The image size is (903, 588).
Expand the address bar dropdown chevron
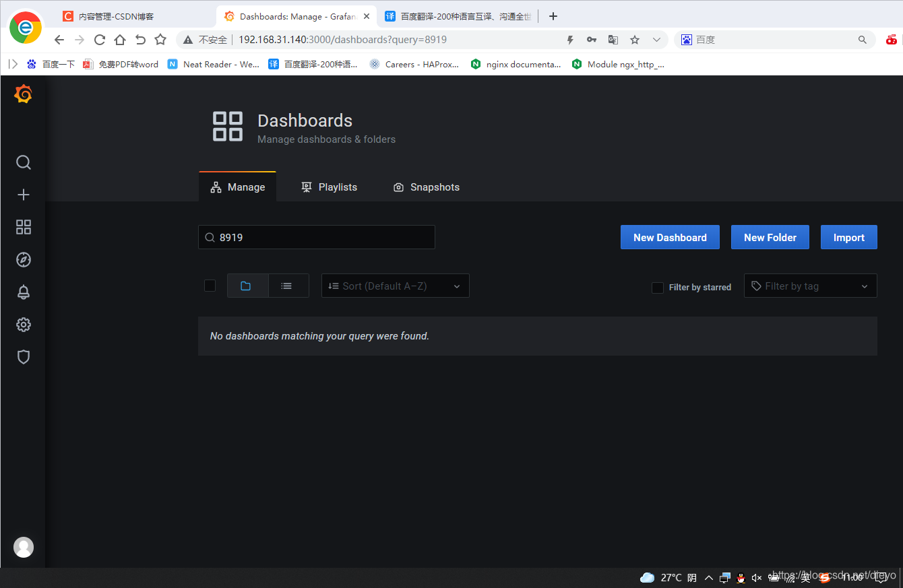[656, 40]
